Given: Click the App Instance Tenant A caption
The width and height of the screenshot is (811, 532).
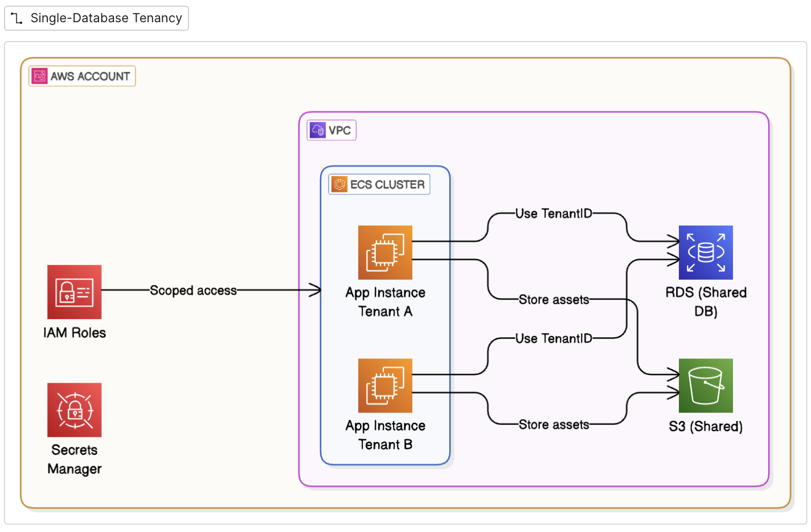Looking at the screenshot, I should [386, 302].
